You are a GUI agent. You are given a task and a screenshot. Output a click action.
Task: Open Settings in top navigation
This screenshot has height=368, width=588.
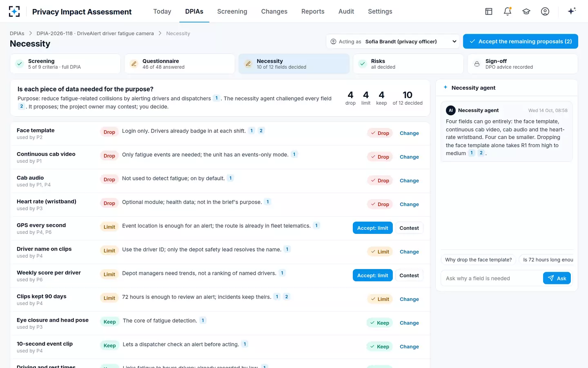(380, 11)
